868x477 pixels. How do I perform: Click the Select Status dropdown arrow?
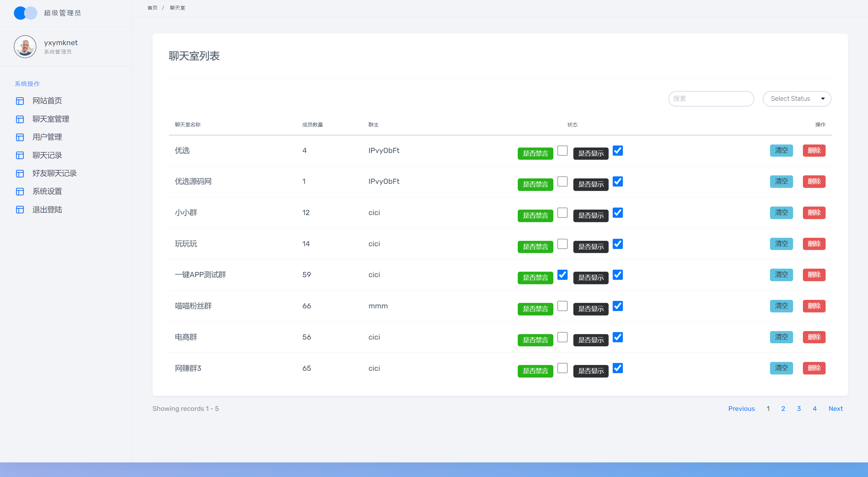[x=823, y=99]
